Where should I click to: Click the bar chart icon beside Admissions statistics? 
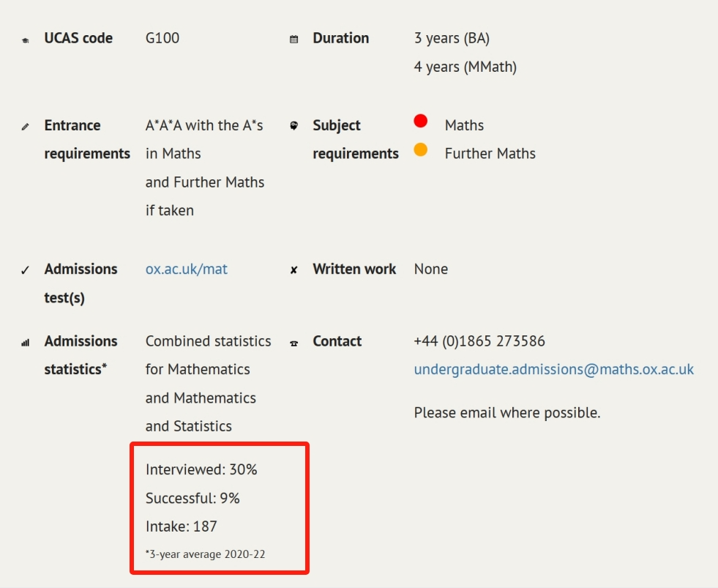pos(26,343)
